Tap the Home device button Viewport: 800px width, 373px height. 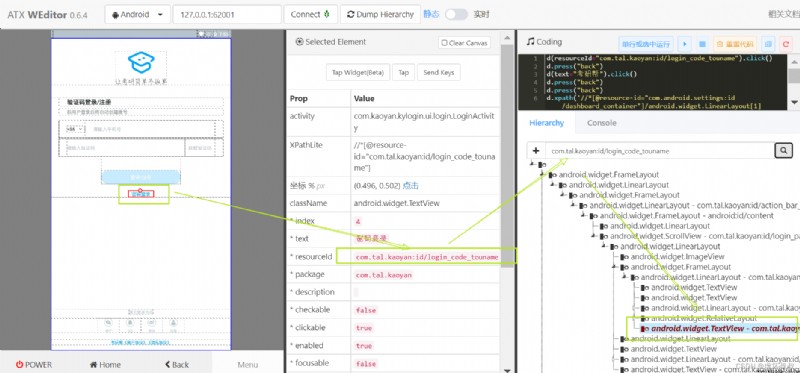pos(105,364)
